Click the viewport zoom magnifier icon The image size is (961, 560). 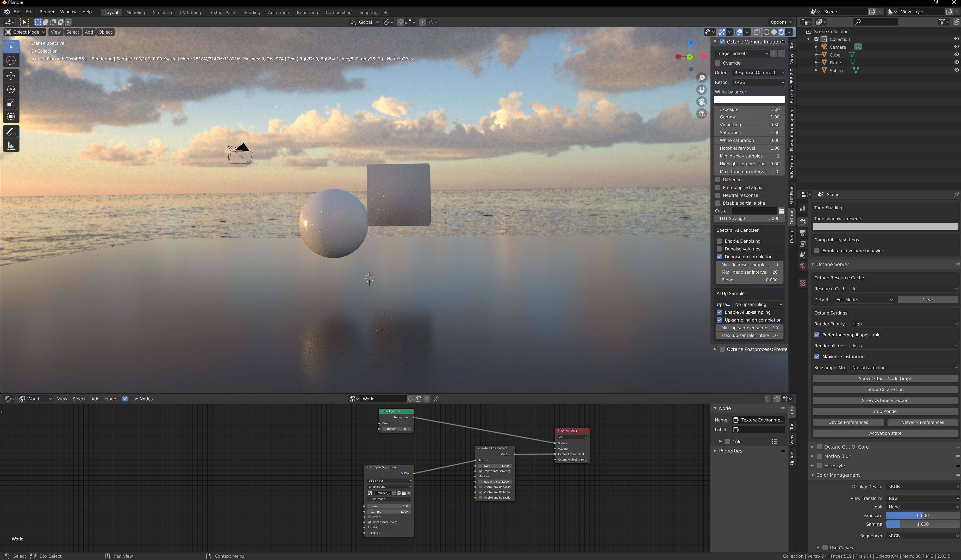tap(701, 78)
